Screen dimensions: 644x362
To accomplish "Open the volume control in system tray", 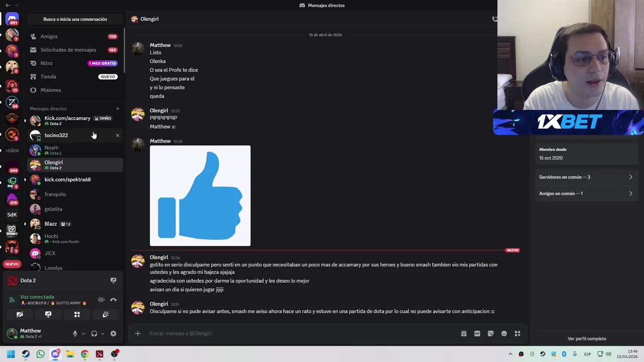I will 608,354.
